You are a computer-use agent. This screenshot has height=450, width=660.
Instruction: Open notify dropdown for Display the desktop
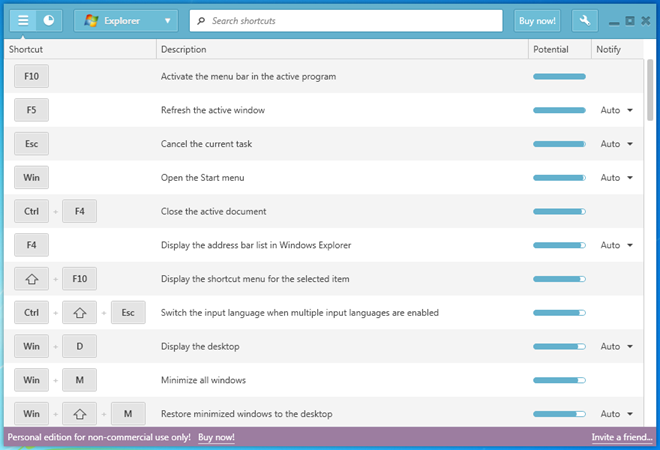616,347
